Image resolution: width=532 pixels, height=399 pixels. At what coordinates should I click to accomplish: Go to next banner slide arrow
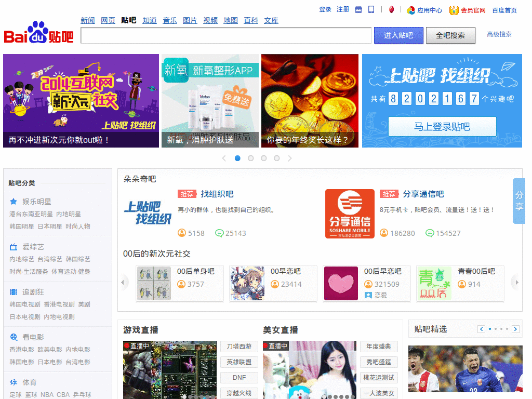click(x=290, y=158)
